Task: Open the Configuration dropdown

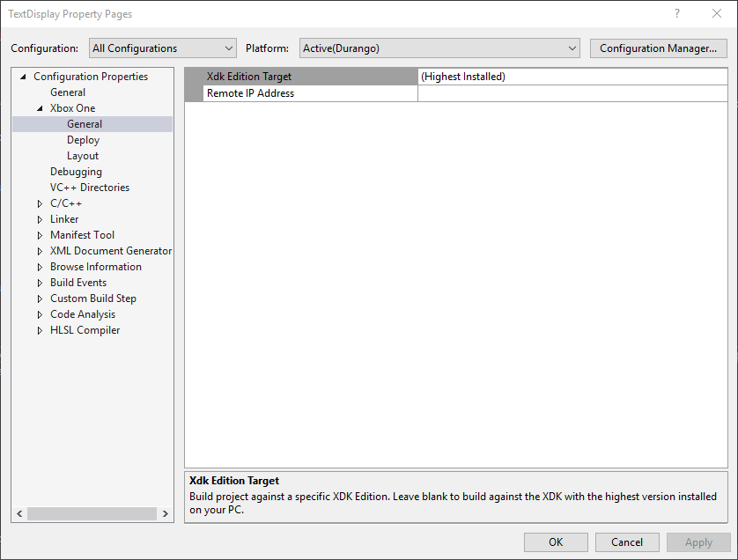Action: pos(162,48)
